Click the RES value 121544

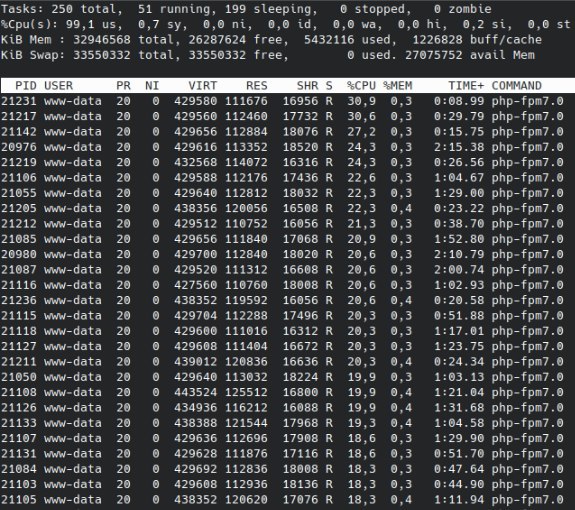[246, 423]
